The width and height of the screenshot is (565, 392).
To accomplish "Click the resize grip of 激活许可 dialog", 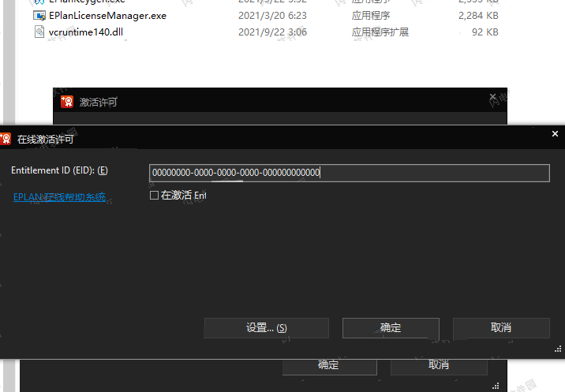I will pyautogui.click(x=496, y=386).
